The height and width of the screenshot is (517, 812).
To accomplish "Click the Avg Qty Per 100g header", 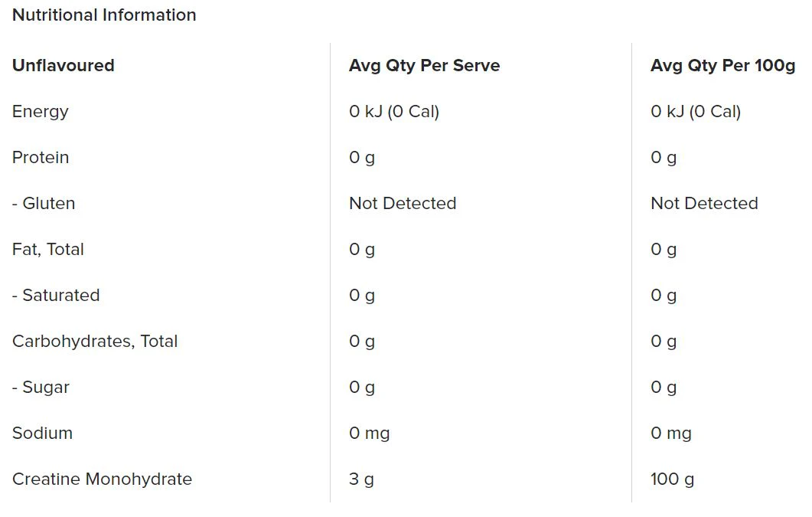I will [722, 66].
